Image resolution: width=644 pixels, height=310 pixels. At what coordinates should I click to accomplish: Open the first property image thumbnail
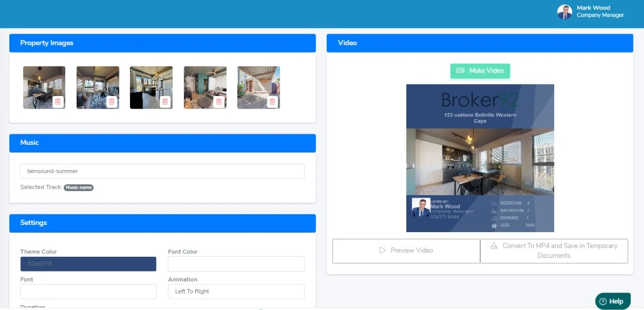point(44,87)
